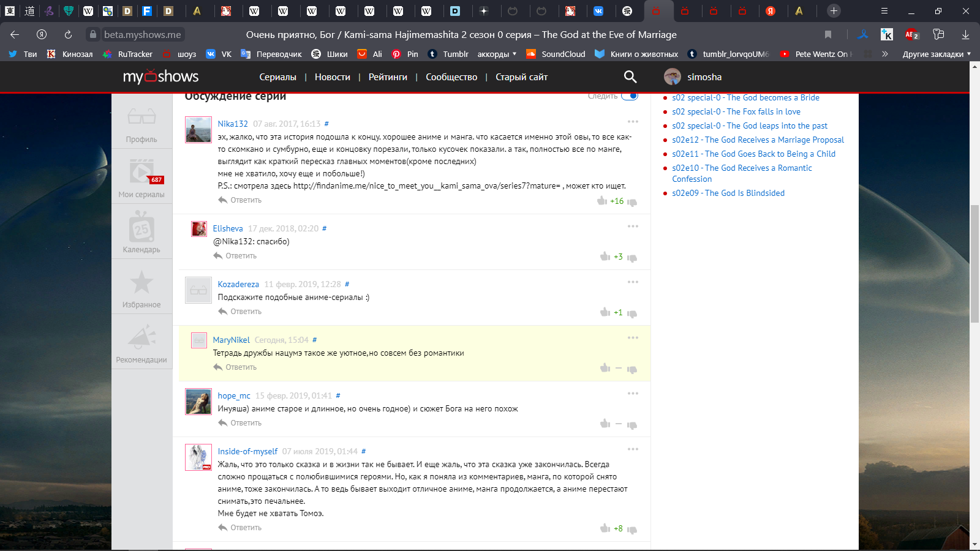Open hope_mc avatar thumbnail

198,402
